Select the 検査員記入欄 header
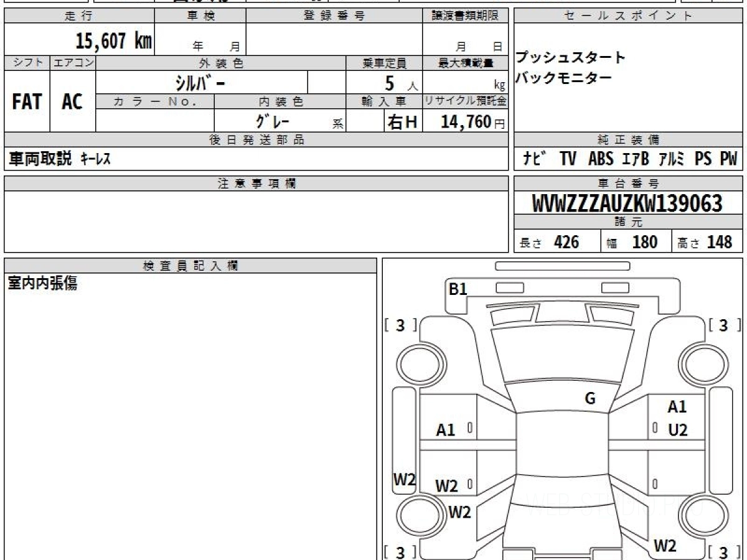 (x=190, y=266)
